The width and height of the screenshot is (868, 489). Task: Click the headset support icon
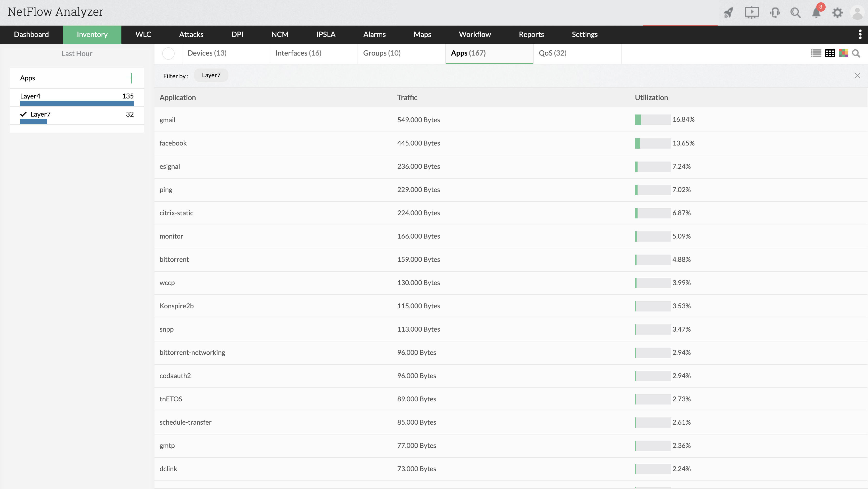[775, 13]
